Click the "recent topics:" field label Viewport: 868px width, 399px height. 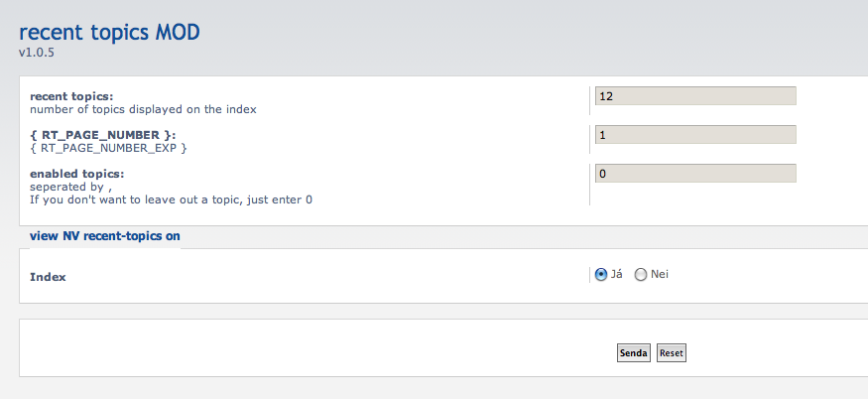pyautogui.click(x=71, y=96)
